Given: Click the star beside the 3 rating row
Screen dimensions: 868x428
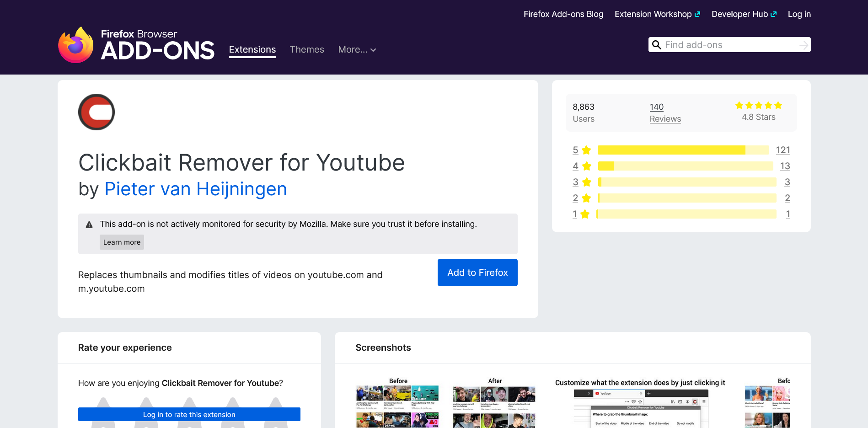Looking at the screenshot, I should [x=587, y=182].
